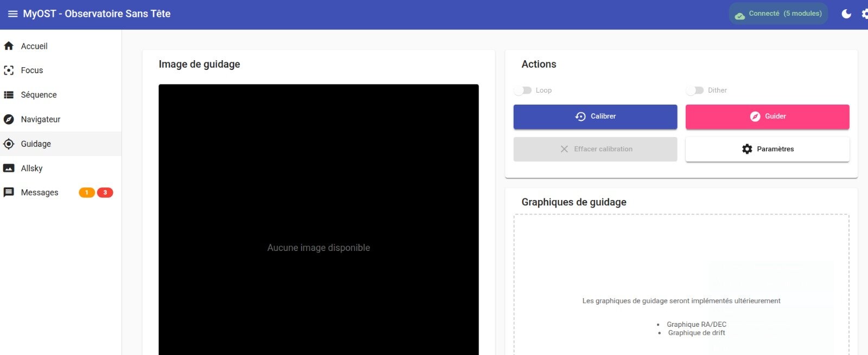The width and height of the screenshot is (868, 355).
Task: Click the red badge showing 3
Action: click(x=105, y=192)
